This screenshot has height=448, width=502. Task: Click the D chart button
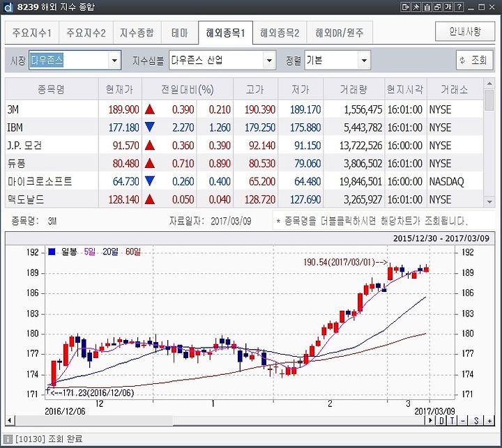coord(442,421)
